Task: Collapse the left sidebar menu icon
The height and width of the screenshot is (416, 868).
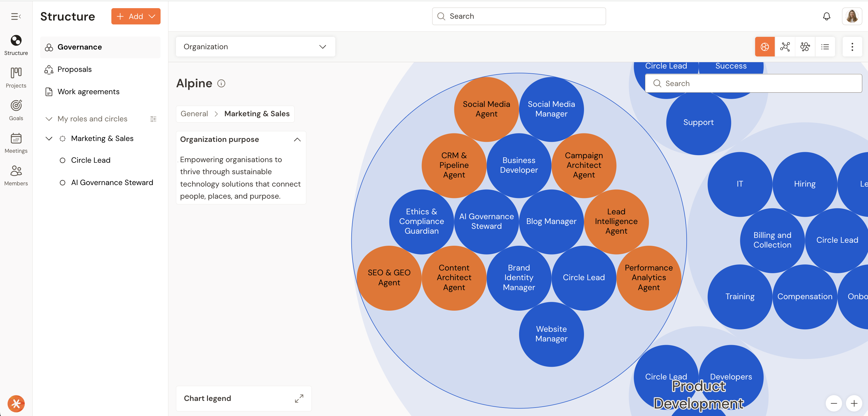Action: click(16, 17)
